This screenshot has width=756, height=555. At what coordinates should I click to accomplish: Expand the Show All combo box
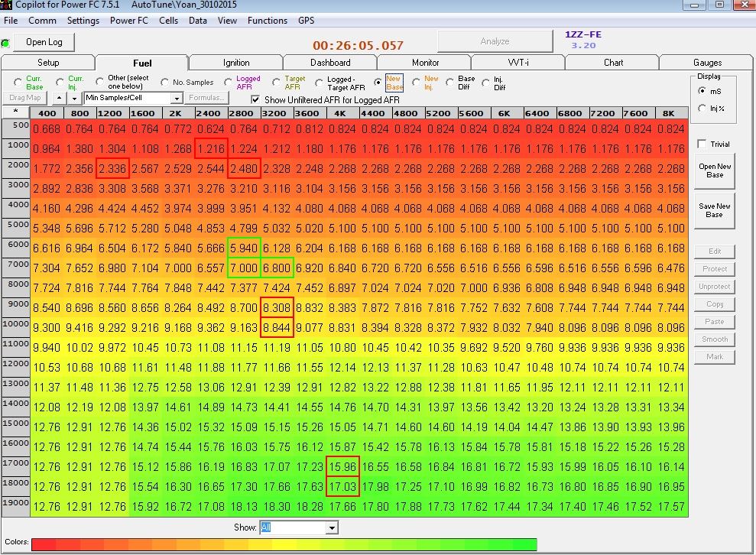(332, 528)
